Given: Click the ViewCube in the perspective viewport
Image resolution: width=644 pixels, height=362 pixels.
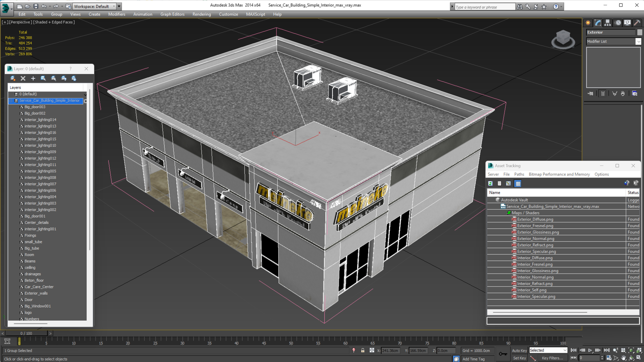Looking at the screenshot, I should (x=563, y=39).
